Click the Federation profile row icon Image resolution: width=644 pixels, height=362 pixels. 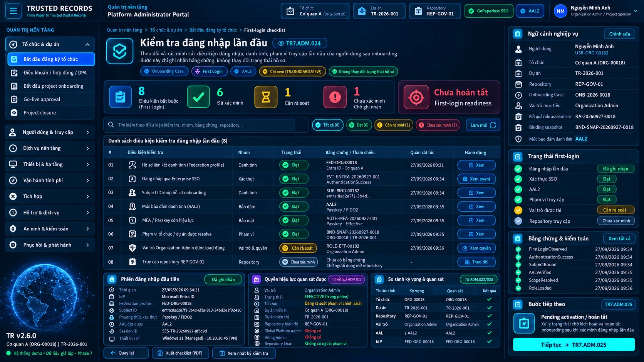132,165
